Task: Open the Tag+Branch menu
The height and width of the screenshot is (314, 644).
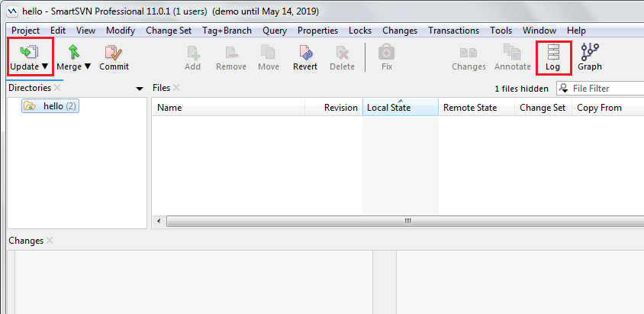Action: (227, 31)
